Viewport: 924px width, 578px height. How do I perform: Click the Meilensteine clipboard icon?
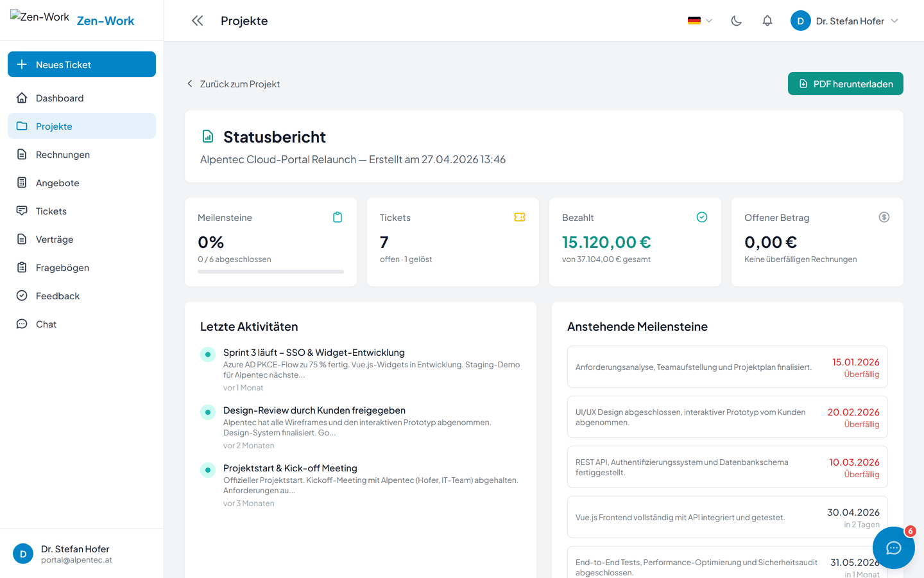coord(338,217)
